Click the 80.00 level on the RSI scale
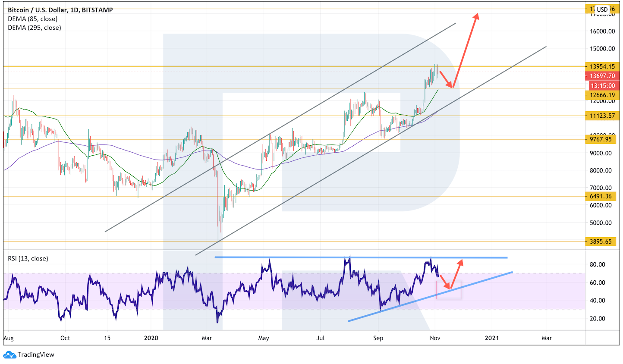The height and width of the screenshot is (364, 623). tap(598, 264)
